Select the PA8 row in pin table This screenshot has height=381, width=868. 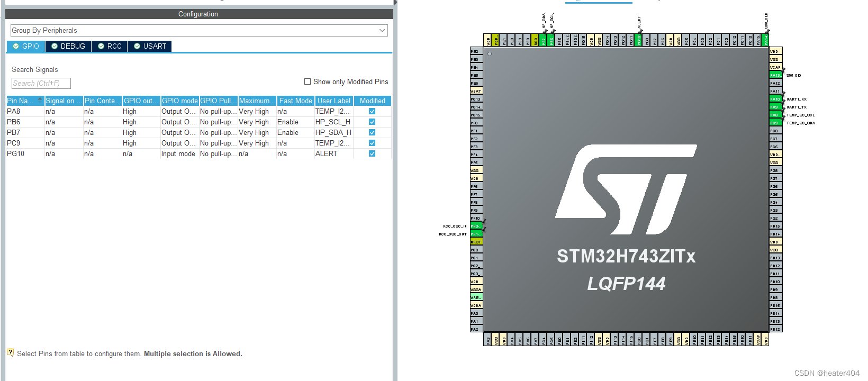coord(198,111)
